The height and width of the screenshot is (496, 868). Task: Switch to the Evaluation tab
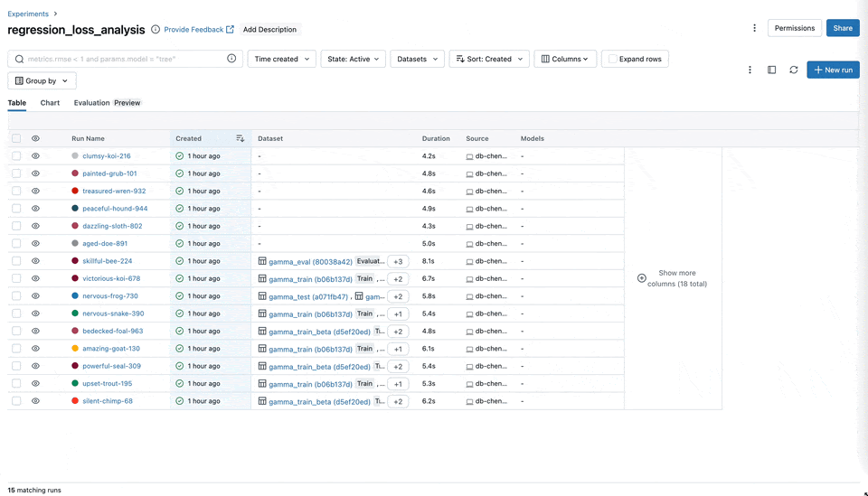pyautogui.click(x=91, y=103)
